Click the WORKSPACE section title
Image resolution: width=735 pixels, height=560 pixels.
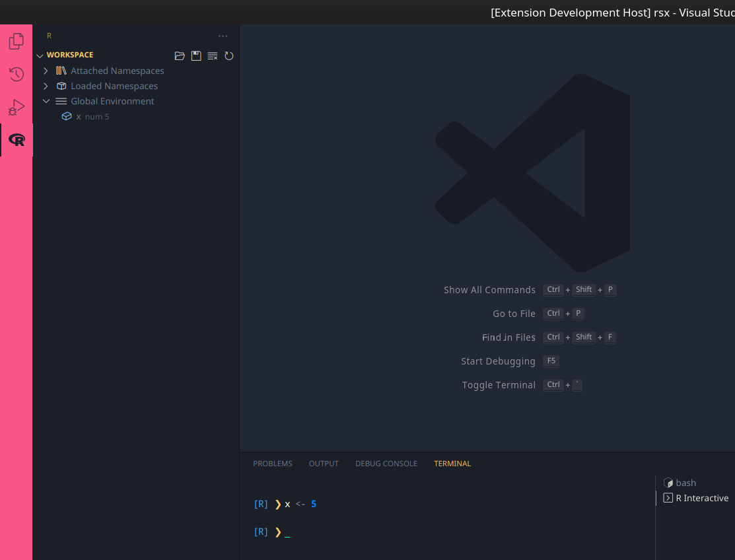coord(70,55)
